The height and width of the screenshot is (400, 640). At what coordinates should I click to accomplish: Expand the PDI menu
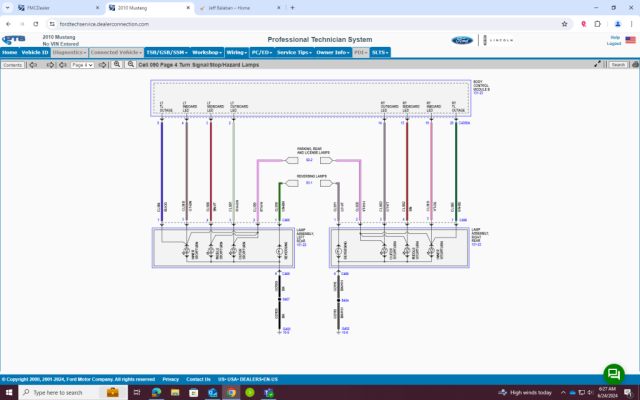(x=361, y=52)
